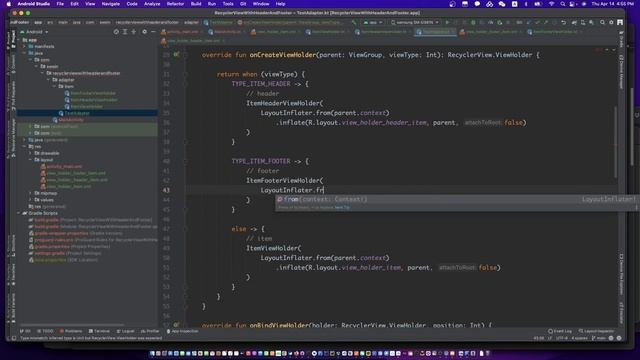Click Expand All in project panel
640x360 pixels.
pyautogui.click(x=125, y=32)
